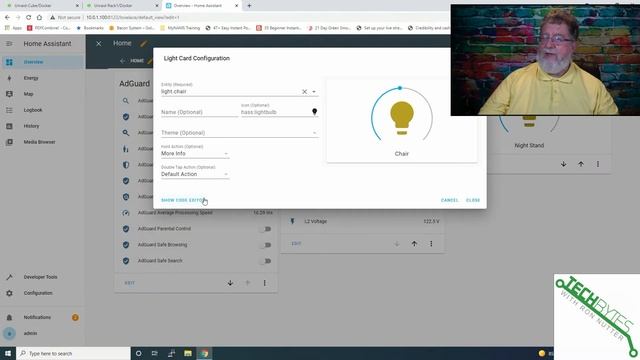The width and height of the screenshot is (640, 360).
Task: Switch to the first Unraid browser tab
Action: tap(41, 6)
